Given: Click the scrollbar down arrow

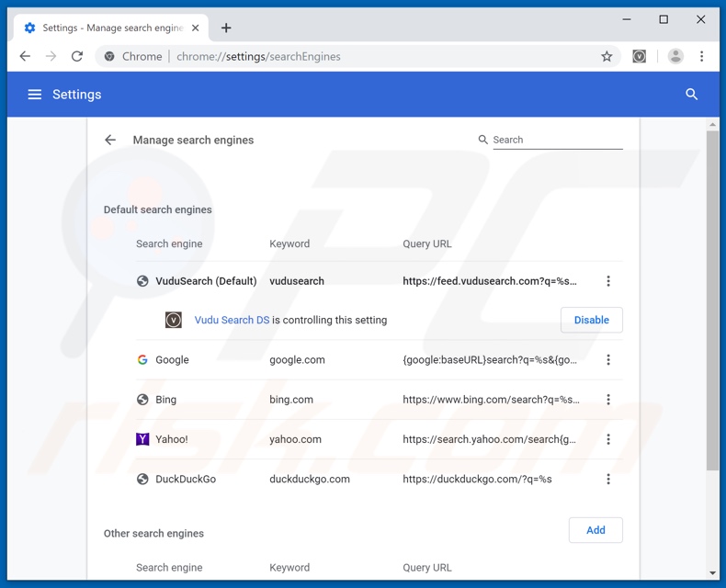Looking at the screenshot, I should [x=712, y=573].
